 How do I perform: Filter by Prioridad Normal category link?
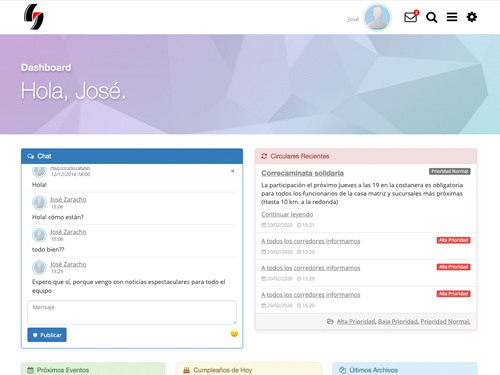[x=445, y=321]
